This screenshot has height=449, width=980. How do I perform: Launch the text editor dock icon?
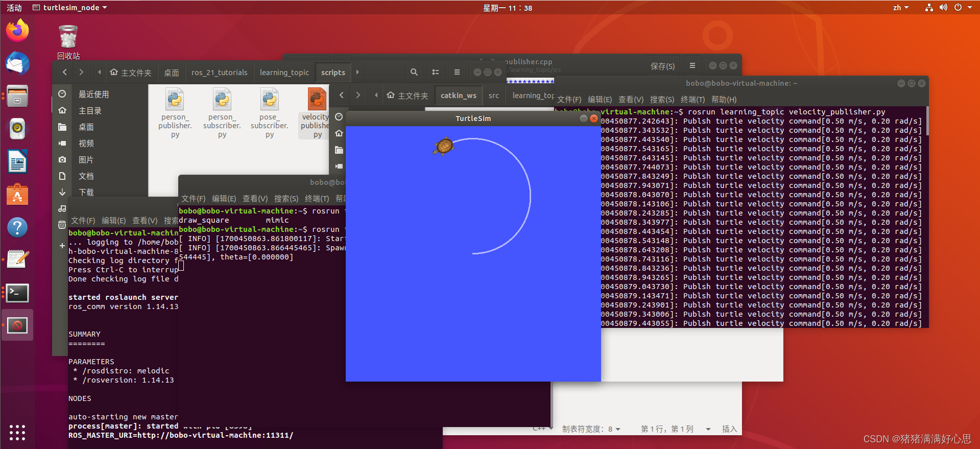pyautogui.click(x=17, y=260)
